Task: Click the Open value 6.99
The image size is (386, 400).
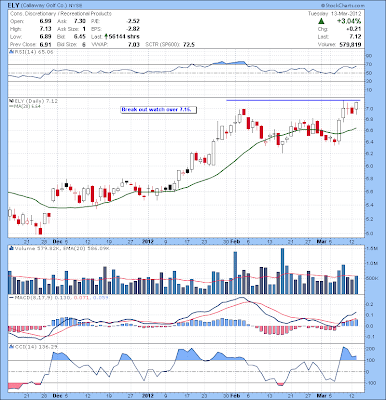Action: (x=46, y=21)
